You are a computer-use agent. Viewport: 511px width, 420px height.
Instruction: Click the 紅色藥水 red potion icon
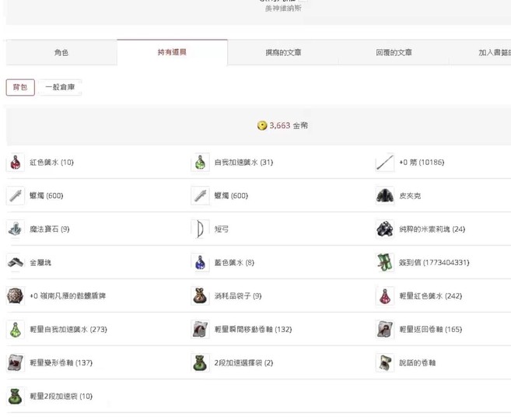16,163
